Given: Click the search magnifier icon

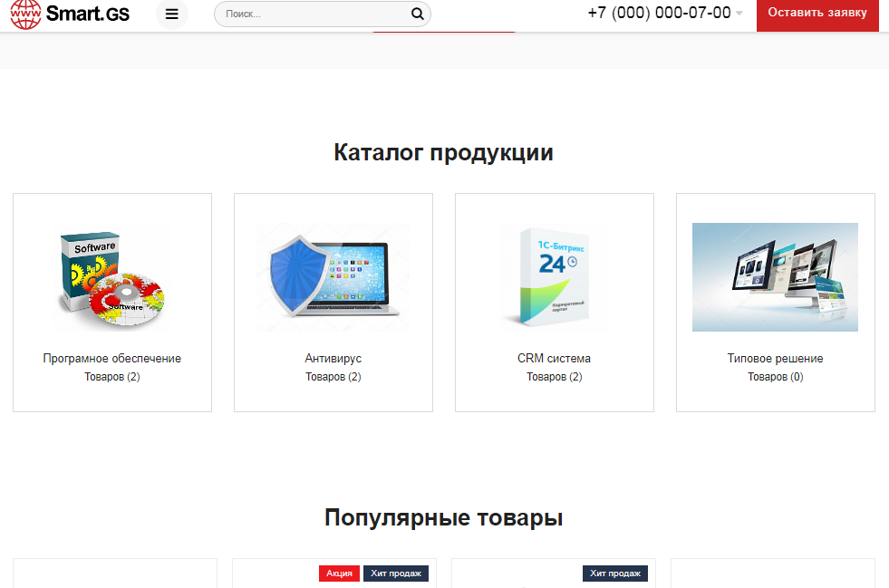Looking at the screenshot, I should (417, 14).
